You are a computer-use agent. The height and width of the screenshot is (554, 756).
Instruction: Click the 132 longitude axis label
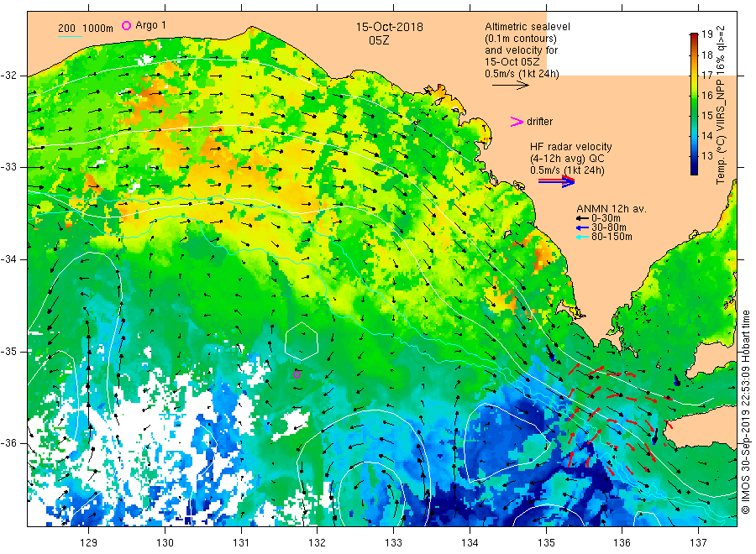[x=318, y=543]
